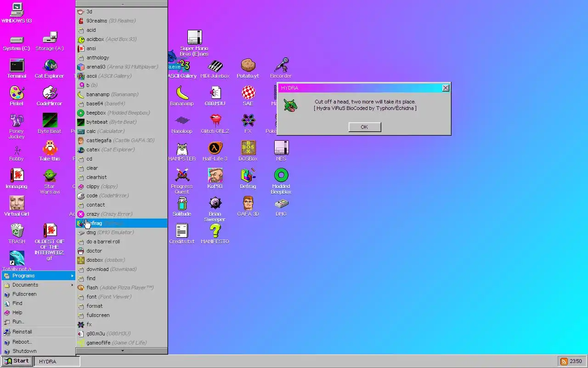
Task: Open Kof93 fighter icon
Action: point(215,179)
